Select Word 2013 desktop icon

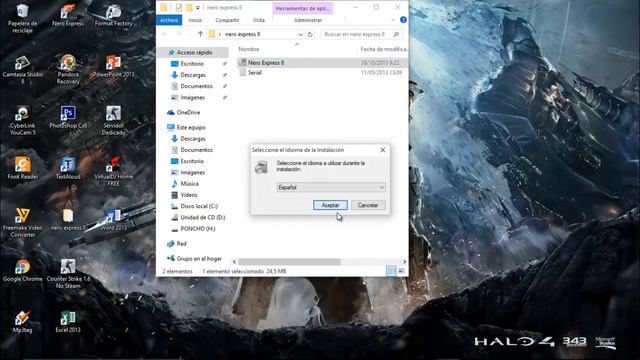pyautogui.click(x=113, y=220)
